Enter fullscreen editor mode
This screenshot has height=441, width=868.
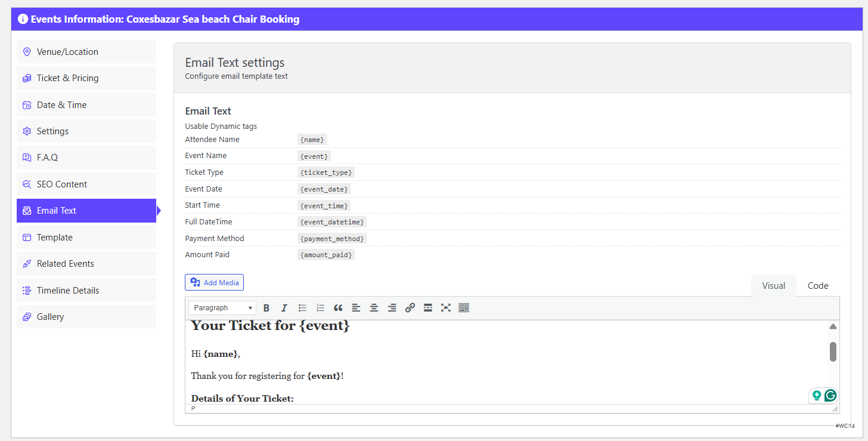point(445,308)
